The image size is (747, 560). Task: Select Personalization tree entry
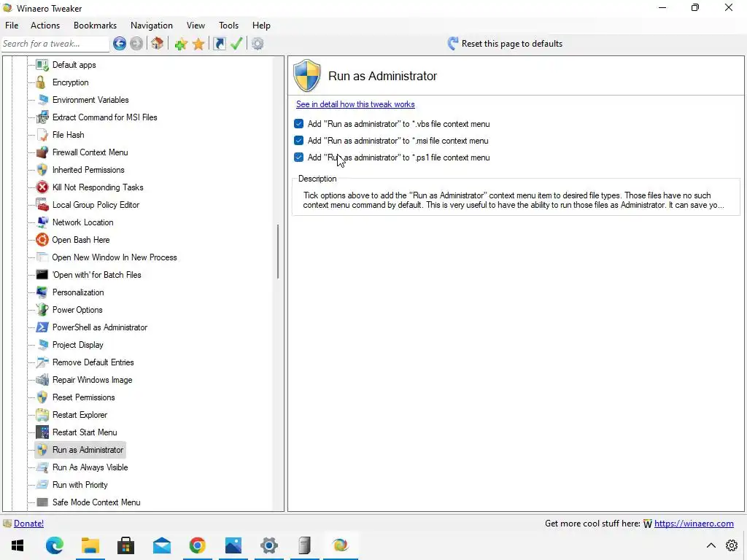[78, 292]
